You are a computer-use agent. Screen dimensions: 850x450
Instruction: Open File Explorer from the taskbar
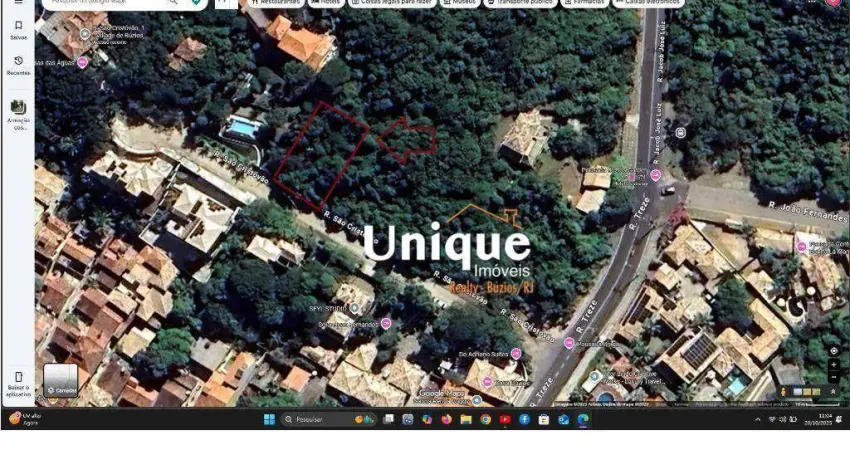click(466, 419)
